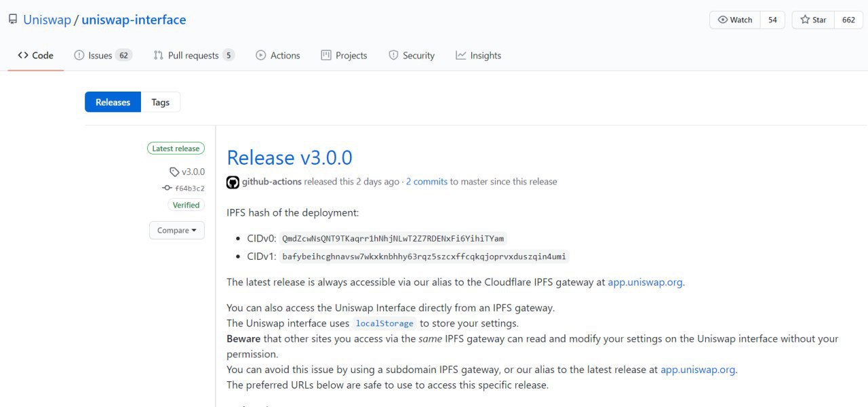
Task: Switch to the Code tab
Action: tap(36, 56)
